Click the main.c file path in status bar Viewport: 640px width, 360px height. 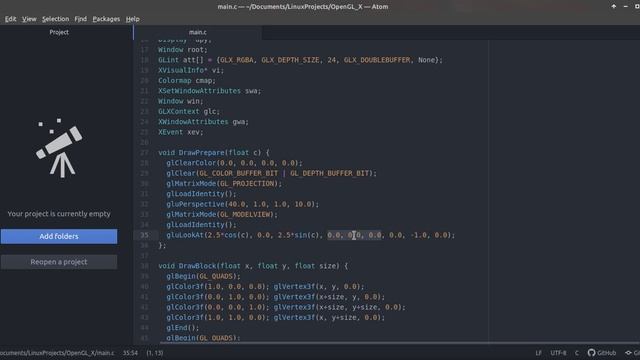pos(57,353)
